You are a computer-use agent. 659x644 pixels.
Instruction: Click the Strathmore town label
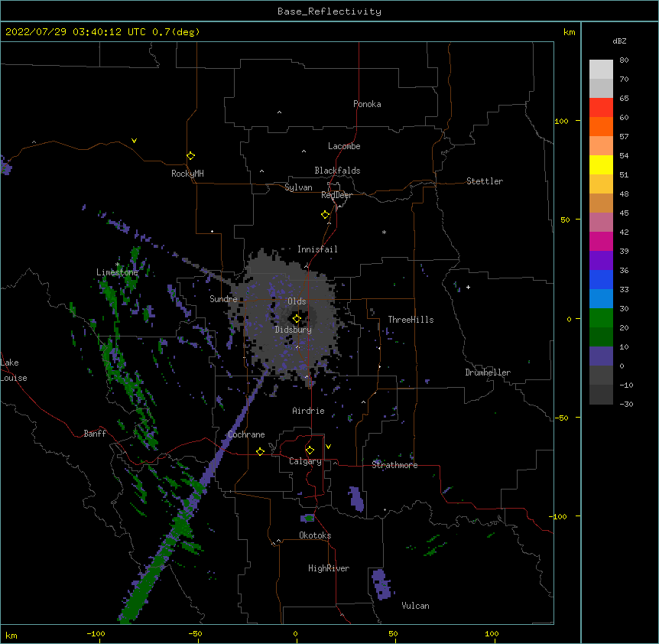[394, 465]
